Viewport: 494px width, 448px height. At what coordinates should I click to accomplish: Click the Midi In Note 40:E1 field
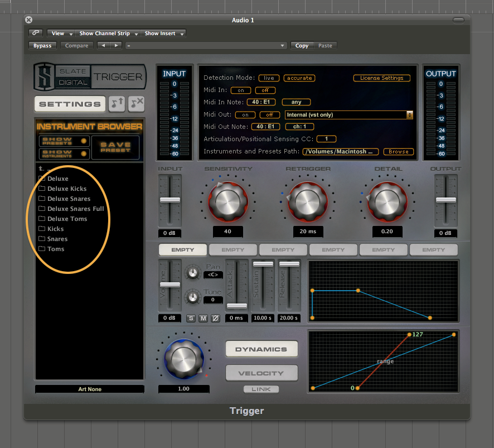261,102
